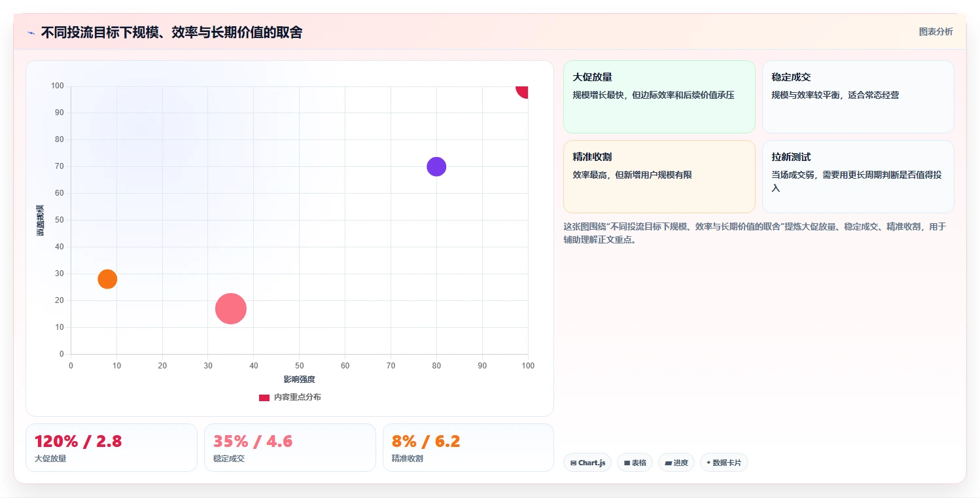The height and width of the screenshot is (498, 980).
Task: Open the 稳定成交 description card
Action: (x=858, y=97)
